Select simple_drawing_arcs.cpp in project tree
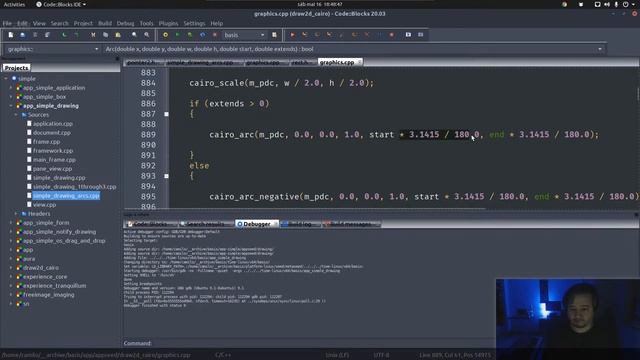The image size is (640, 360). pyautogui.click(x=66, y=196)
